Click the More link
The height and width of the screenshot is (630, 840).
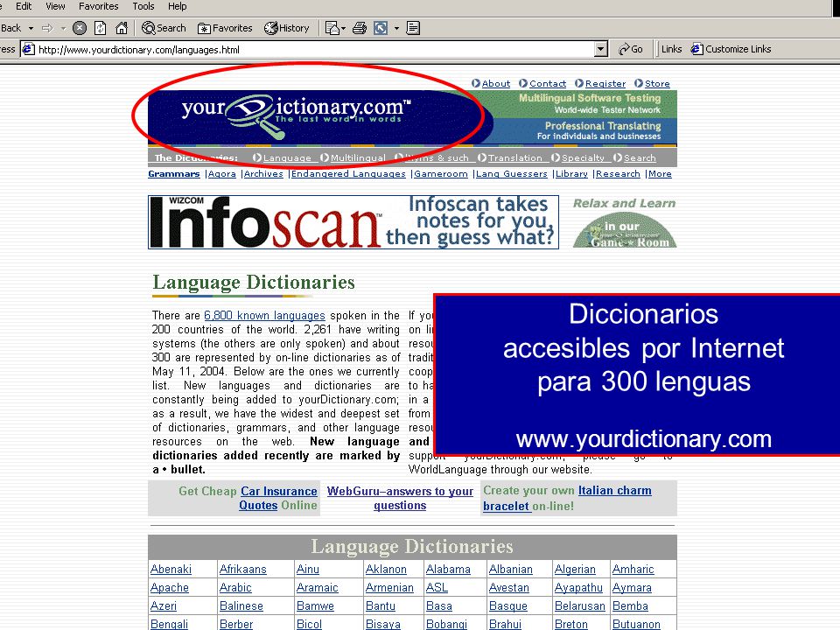point(660,173)
